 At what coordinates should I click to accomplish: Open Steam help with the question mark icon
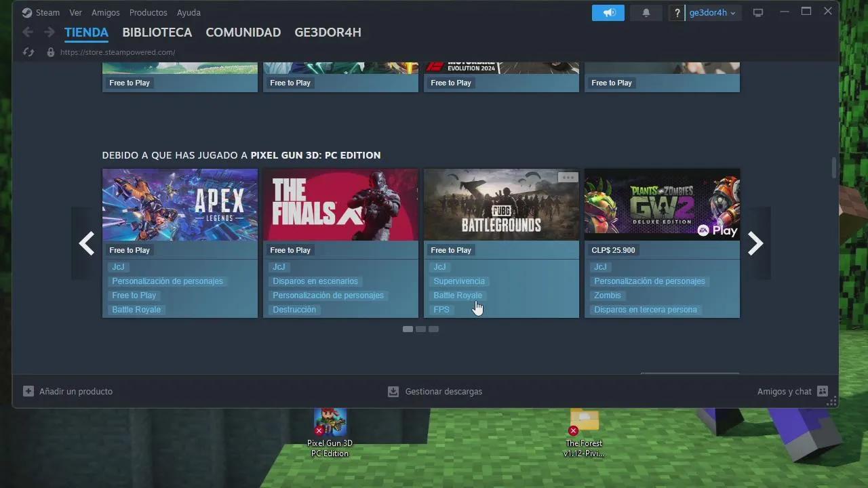click(x=676, y=12)
